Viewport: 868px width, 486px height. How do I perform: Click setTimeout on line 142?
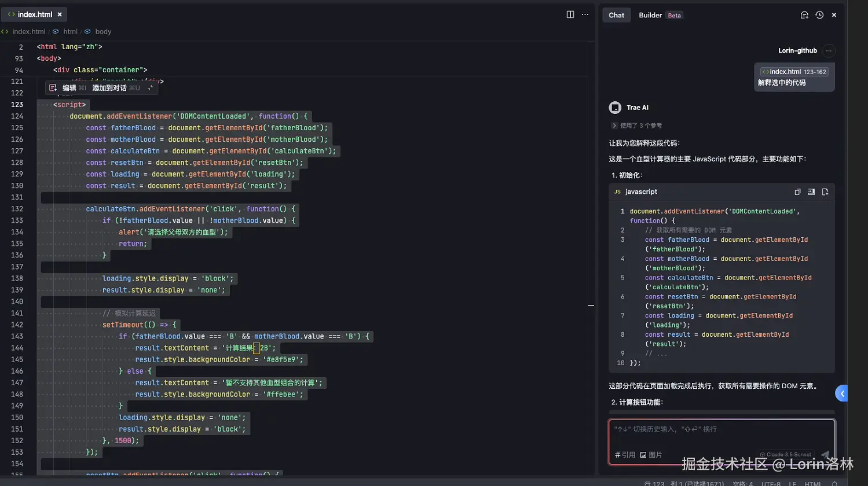tap(123, 325)
